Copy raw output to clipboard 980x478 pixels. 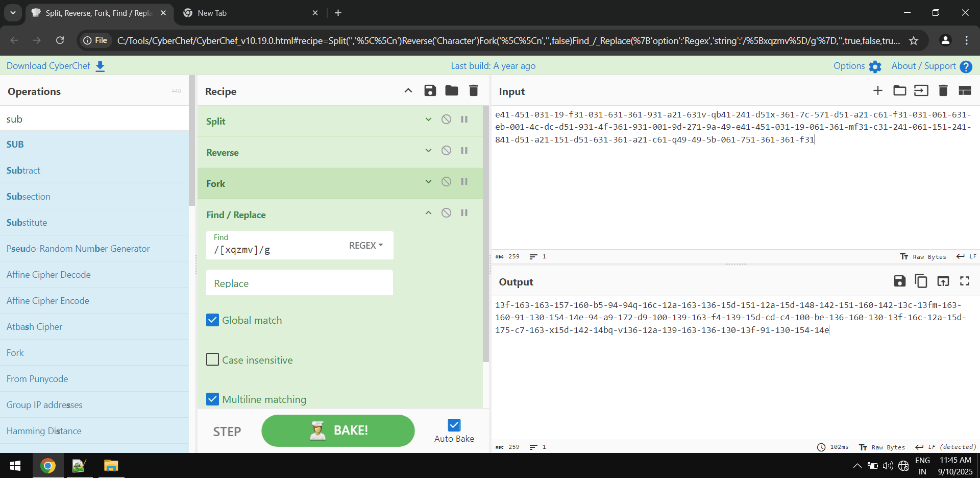(x=921, y=281)
